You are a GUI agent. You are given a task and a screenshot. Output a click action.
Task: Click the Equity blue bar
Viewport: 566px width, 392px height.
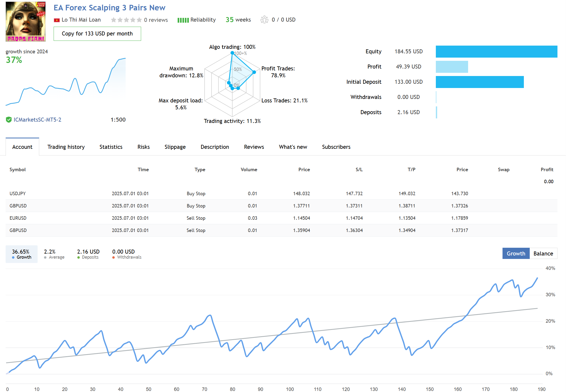[x=496, y=51]
